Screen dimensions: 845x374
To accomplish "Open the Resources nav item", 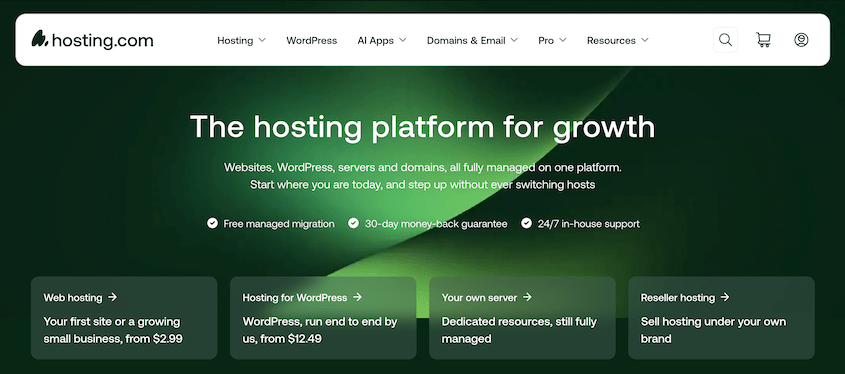I will (x=611, y=40).
